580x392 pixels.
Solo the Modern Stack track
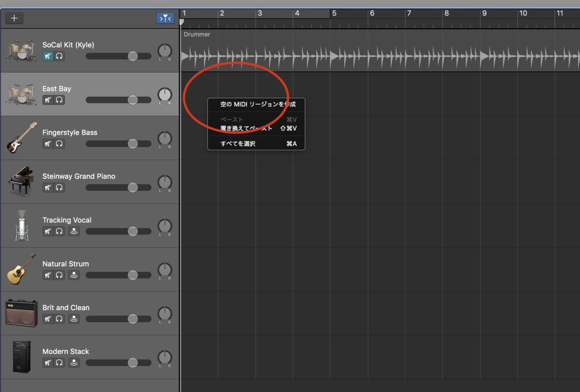click(x=59, y=362)
